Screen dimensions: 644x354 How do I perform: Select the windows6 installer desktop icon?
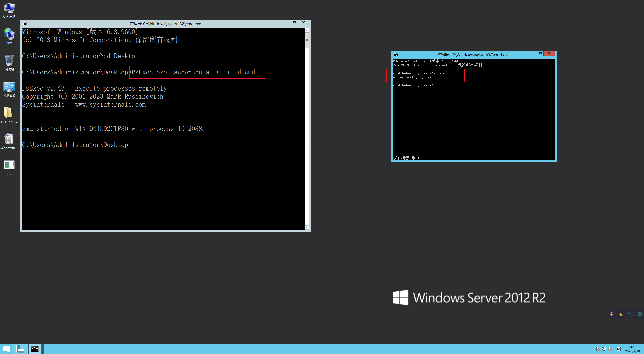click(x=9, y=139)
